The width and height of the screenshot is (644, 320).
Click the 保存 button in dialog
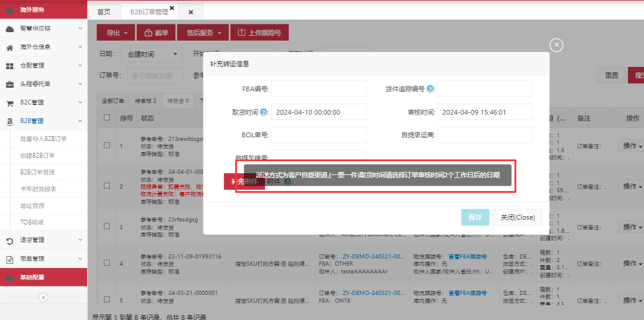click(x=475, y=217)
